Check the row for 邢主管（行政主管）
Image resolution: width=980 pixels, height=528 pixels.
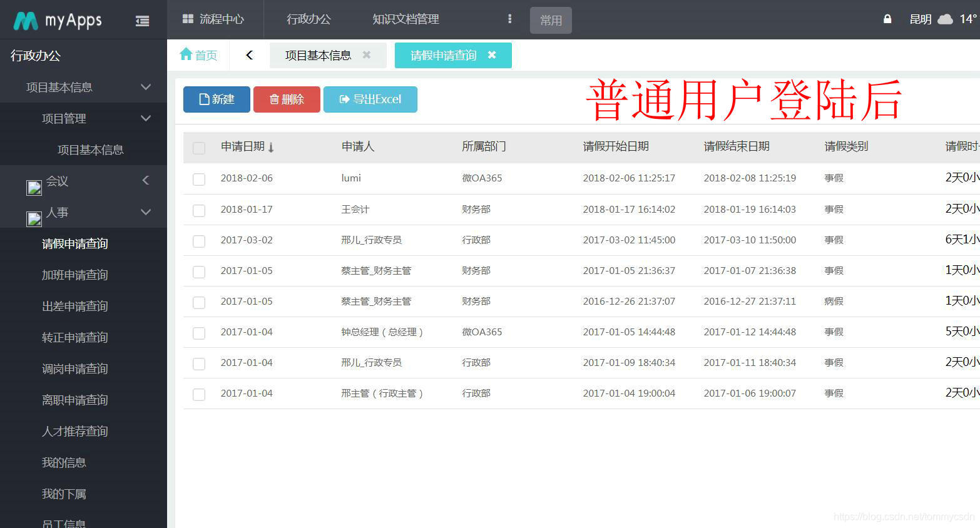(x=199, y=395)
